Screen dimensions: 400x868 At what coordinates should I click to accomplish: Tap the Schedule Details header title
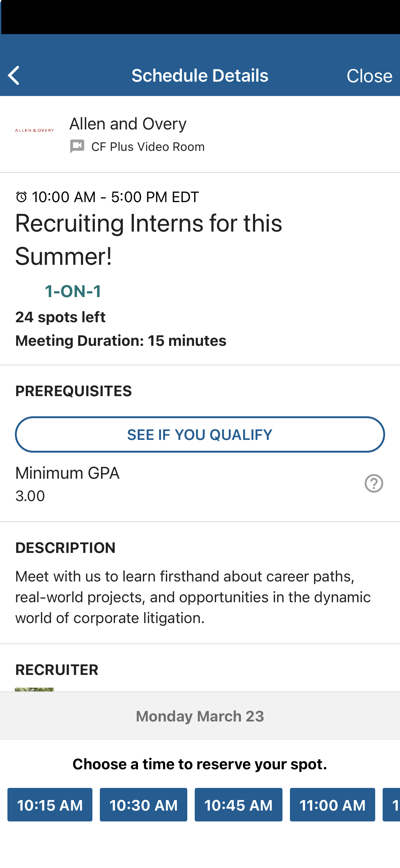pyautogui.click(x=200, y=75)
